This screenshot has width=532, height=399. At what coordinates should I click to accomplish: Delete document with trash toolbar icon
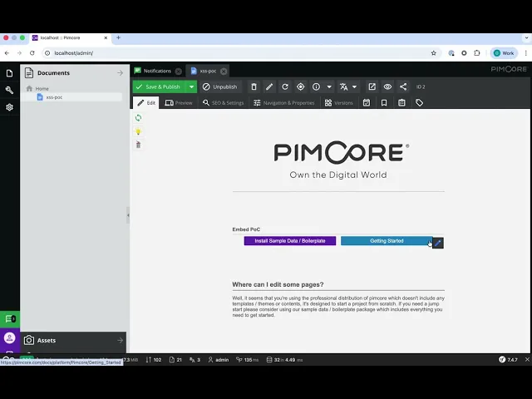point(254,86)
